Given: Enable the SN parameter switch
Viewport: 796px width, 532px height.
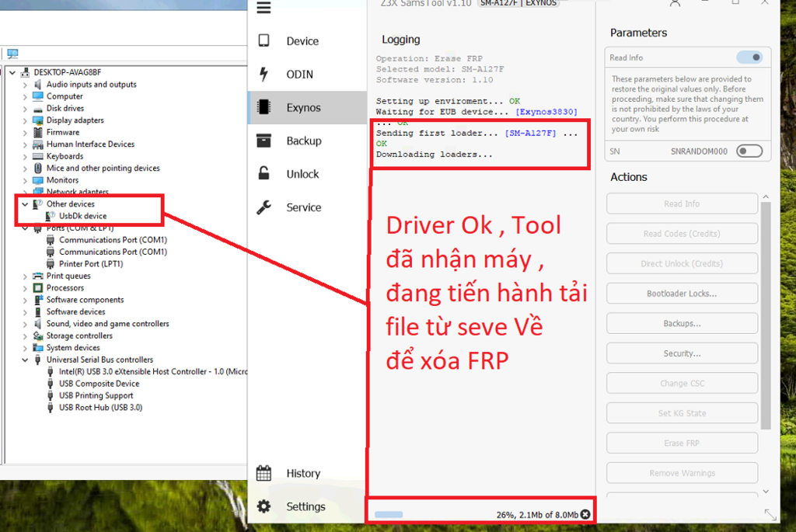Looking at the screenshot, I should point(750,151).
